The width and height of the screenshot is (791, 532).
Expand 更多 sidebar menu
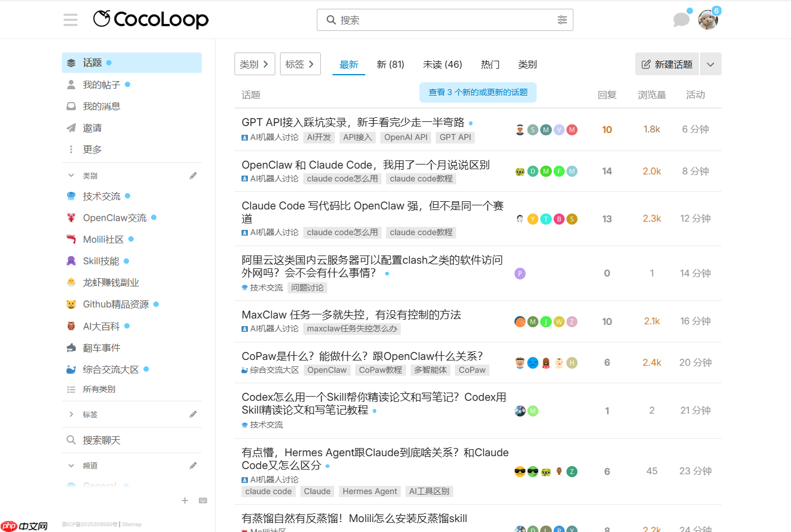click(x=132, y=149)
